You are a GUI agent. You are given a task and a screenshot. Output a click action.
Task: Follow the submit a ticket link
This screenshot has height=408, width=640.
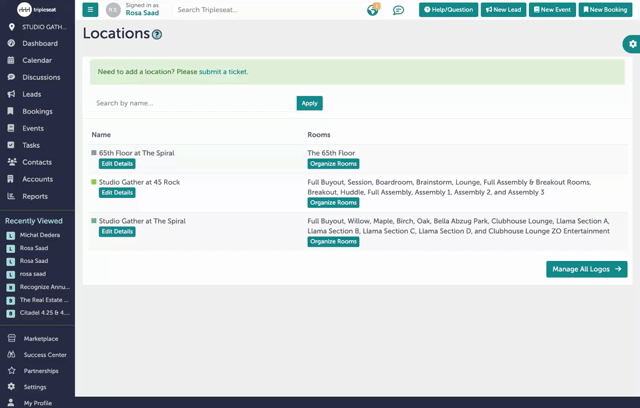pyautogui.click(x=223, y=72)
